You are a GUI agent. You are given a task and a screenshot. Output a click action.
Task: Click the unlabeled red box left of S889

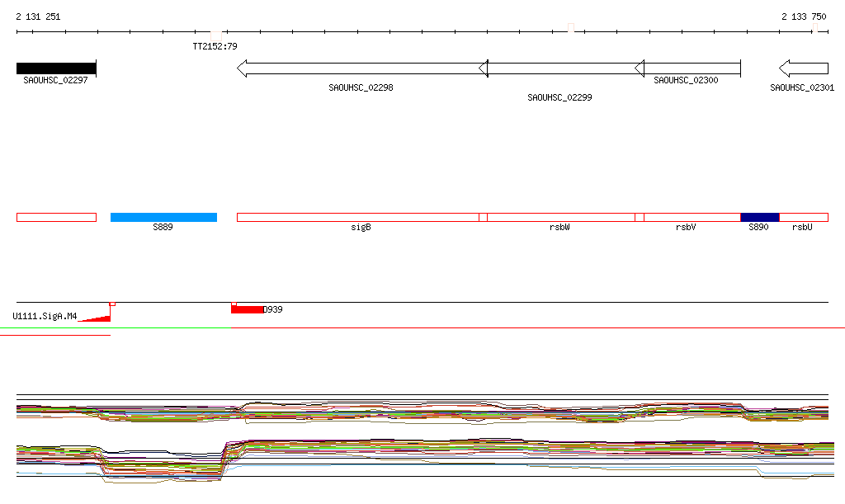click(x=56, y=217)
